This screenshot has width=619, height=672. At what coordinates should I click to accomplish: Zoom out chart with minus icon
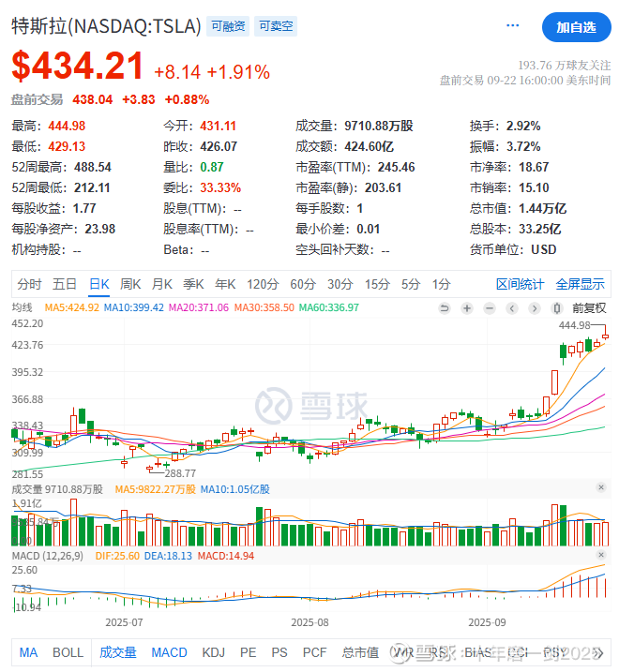490,308
